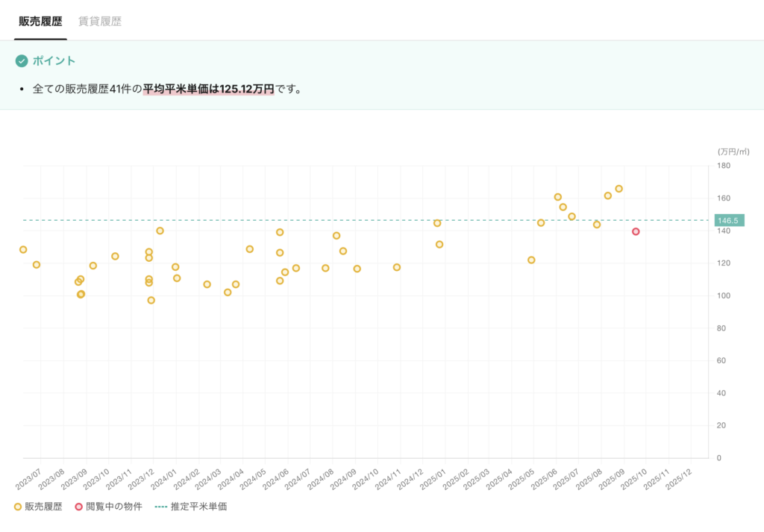This screenshot has width=764, height=532.
Task: Click the ポイント heading text
Action: pos(54,60)
